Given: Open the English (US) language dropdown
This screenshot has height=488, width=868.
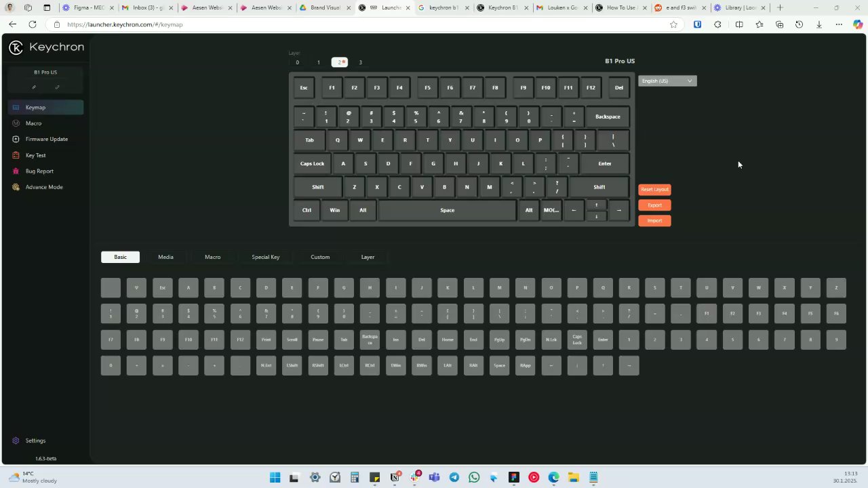Looking at the screenshot, I should click(x=667, y=81).
